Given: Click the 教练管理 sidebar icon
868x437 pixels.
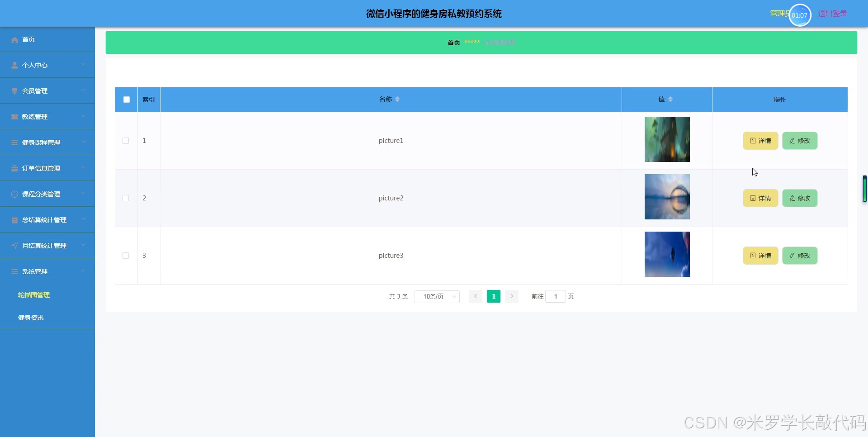Looking at the screenshot, I should point(14,117).
